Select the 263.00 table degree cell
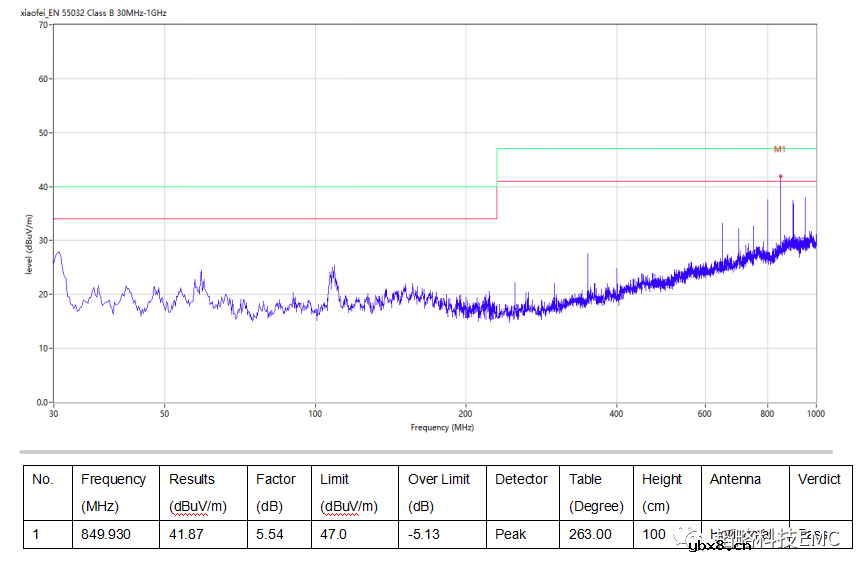 [x=590, y=534]
